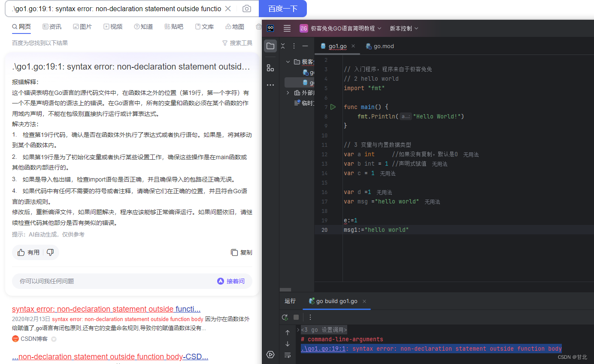Click the camera image-search icon in Baidu
The image size is (594, 364).
[247, 9]
